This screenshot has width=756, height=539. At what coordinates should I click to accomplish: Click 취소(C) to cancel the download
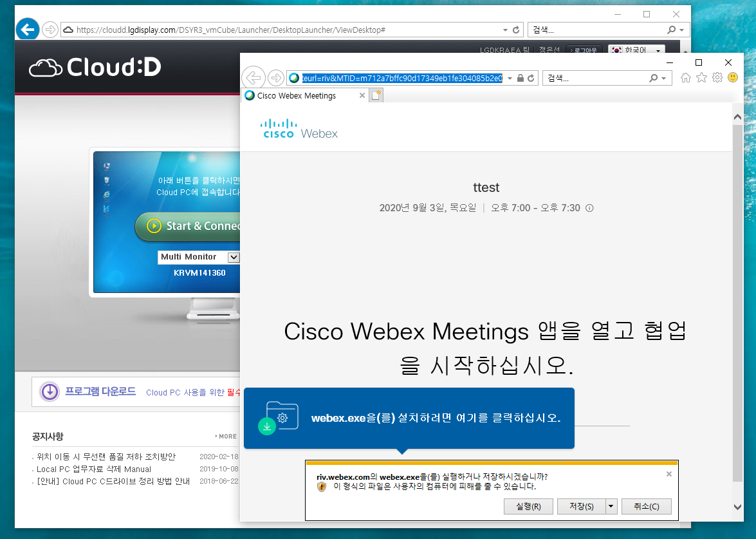(x=646, y=506)
